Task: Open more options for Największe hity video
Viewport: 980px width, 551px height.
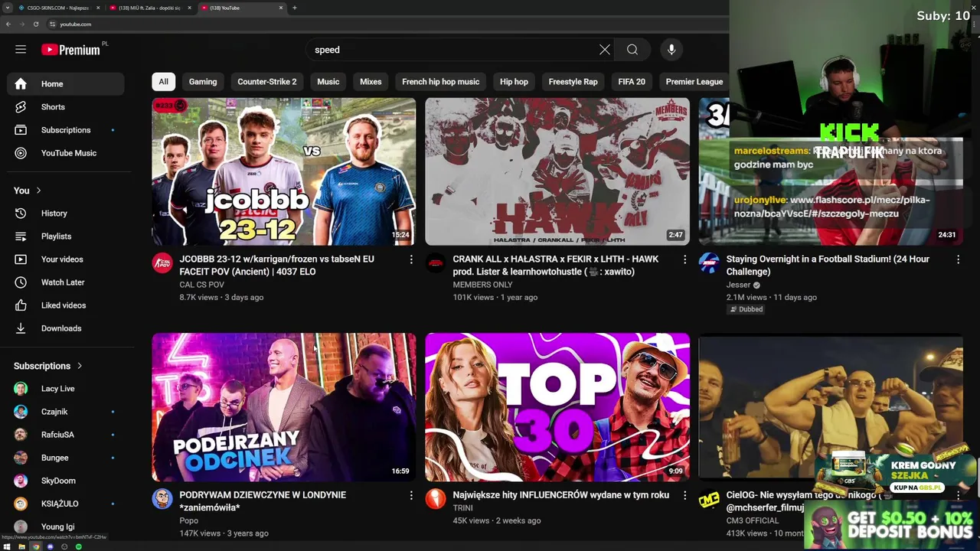Action: click(684, 496)
